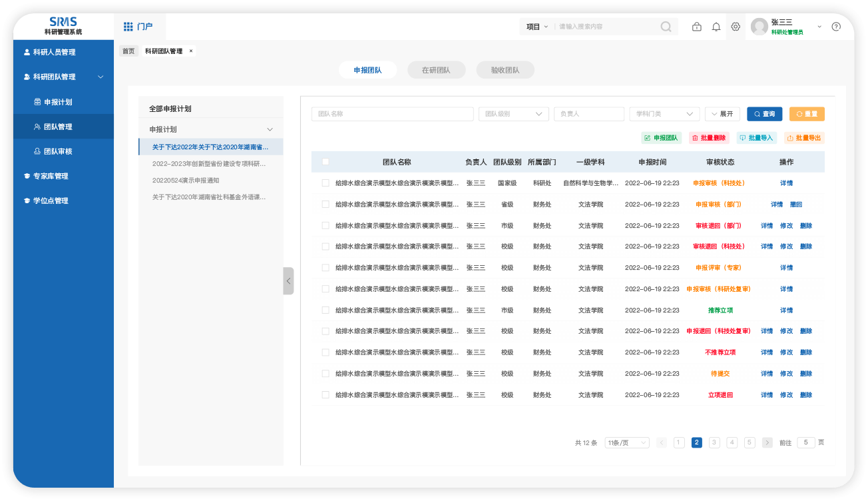Click the 负责人 filter input field
The image size is (868, 501).
[589, 114]
